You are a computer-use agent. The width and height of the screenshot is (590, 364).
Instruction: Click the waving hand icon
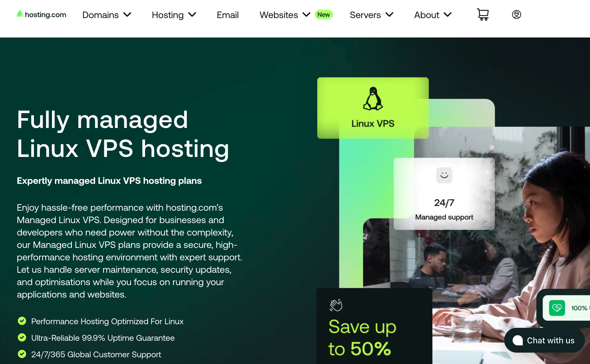point(336,305)
